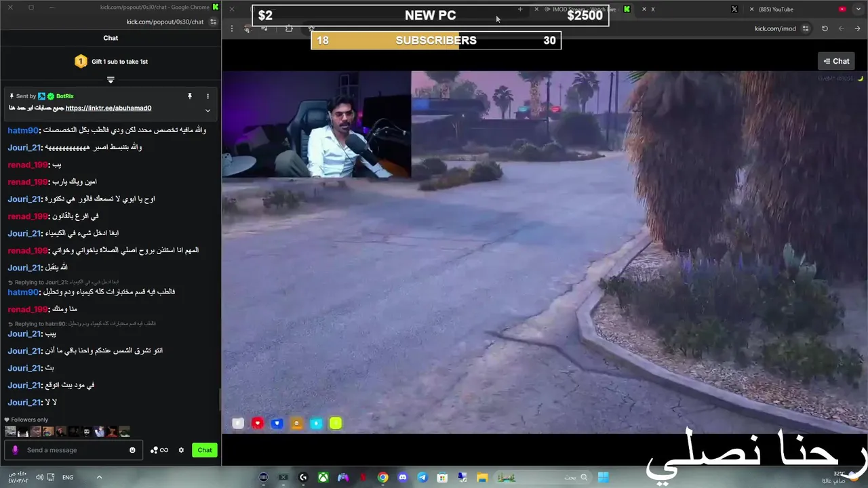Image resolution: width=868 pixels, height=488 pixels.
Task: Bookmark page with star icon
Action: click(311, 28)
